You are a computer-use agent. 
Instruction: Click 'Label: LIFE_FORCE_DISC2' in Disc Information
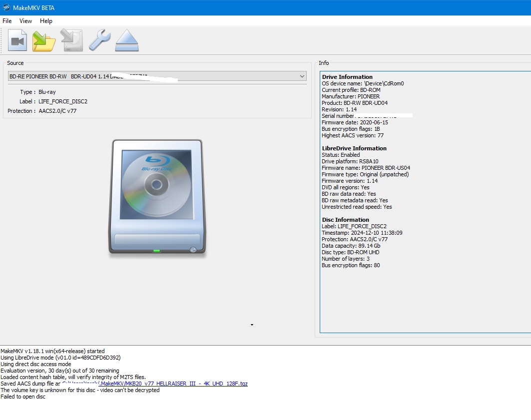[354, 226]
